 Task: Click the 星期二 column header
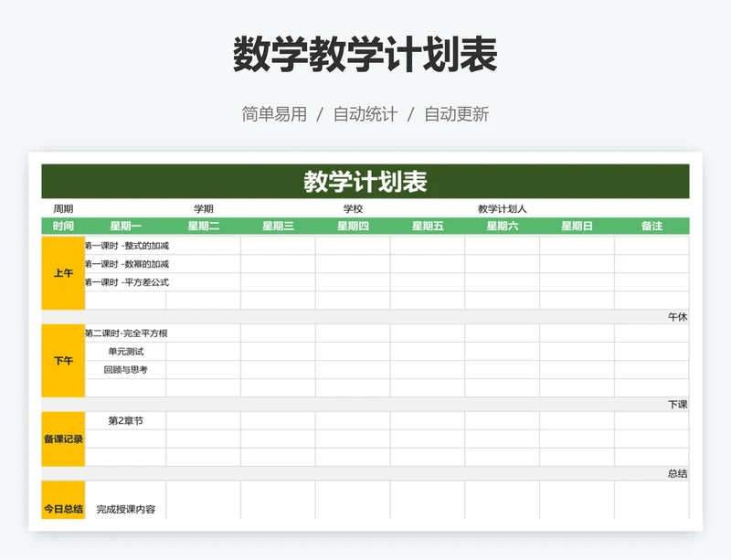203,227
